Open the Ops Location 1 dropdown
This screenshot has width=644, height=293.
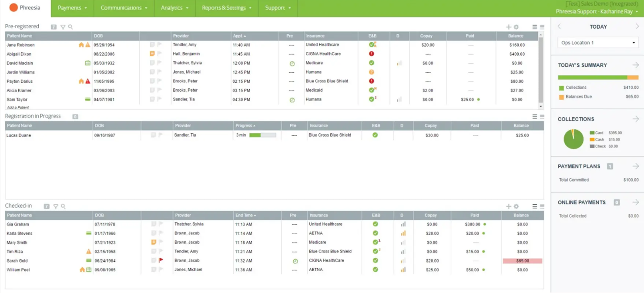[598, 43]
